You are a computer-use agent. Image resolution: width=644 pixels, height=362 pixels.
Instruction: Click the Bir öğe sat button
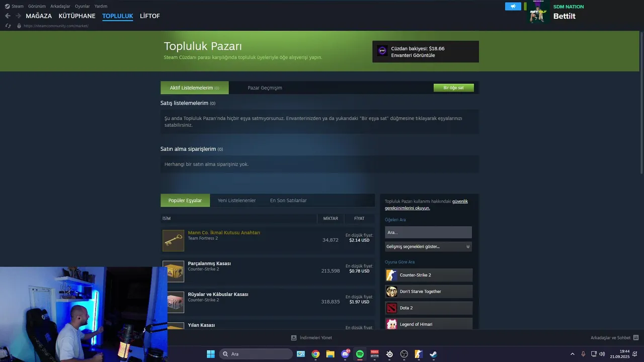pos(454,87)
